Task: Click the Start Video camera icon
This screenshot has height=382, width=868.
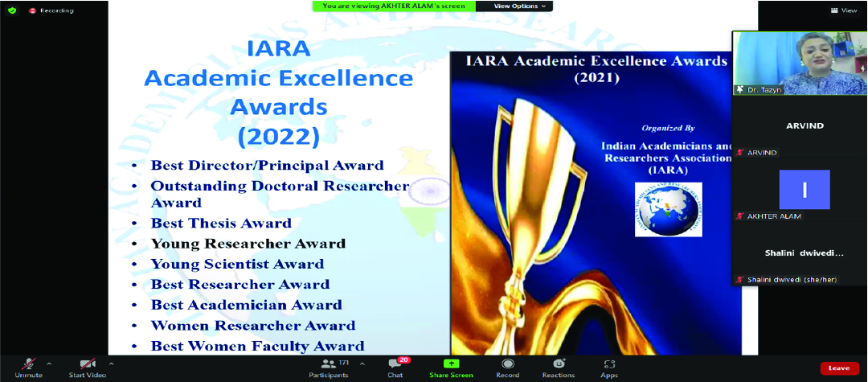Action: pos(88,364)
